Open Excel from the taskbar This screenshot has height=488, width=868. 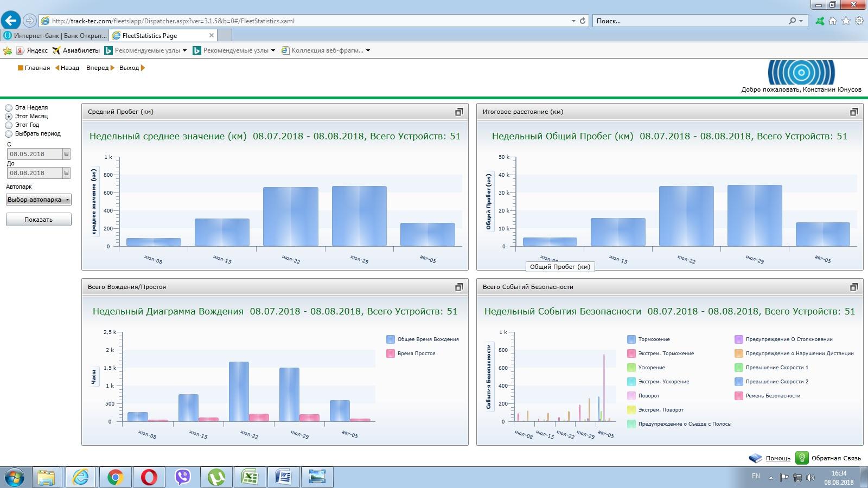[x=250, y=477]
